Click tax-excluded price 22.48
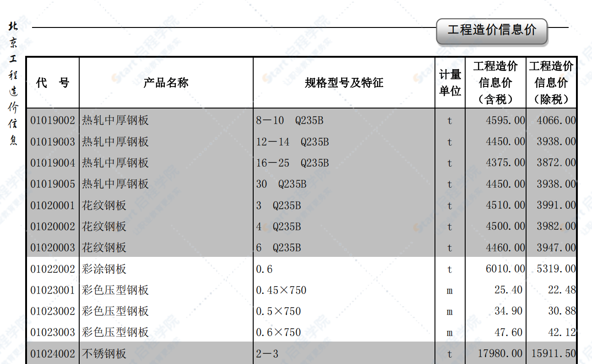The height and width of the screenshot is (364, 592). click(562, 290)
